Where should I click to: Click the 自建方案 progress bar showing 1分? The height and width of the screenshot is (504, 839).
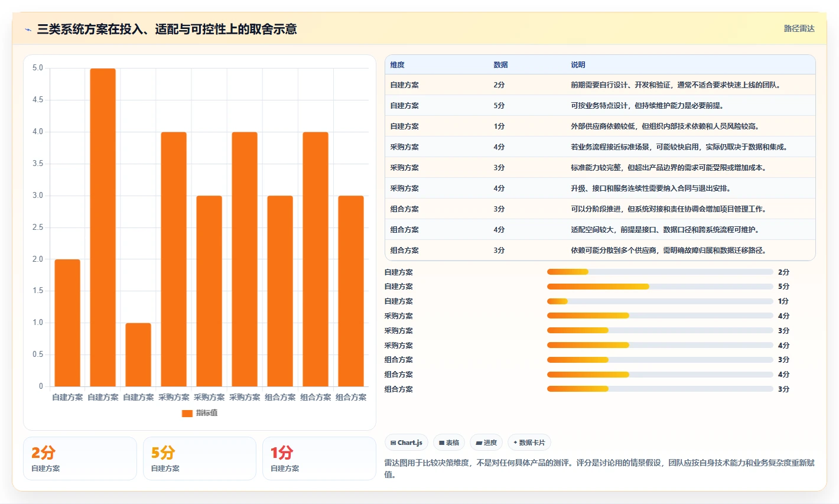(660, 301)
